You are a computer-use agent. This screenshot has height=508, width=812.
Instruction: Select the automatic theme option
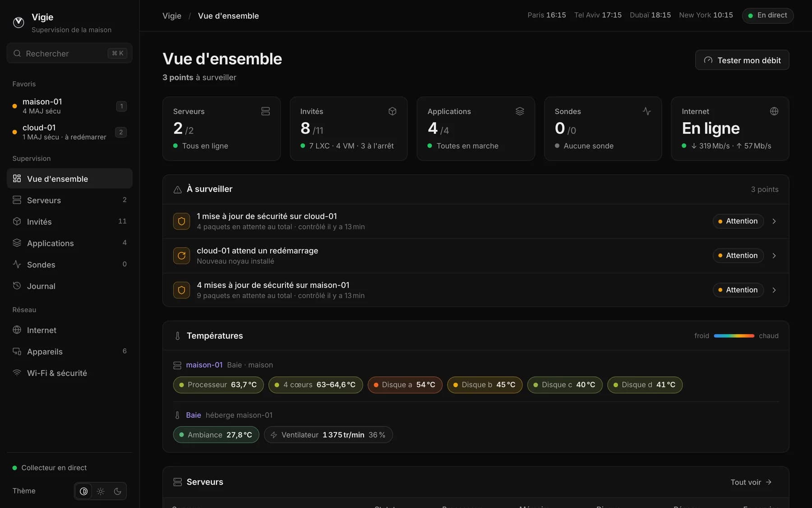(x=83, y=491)
